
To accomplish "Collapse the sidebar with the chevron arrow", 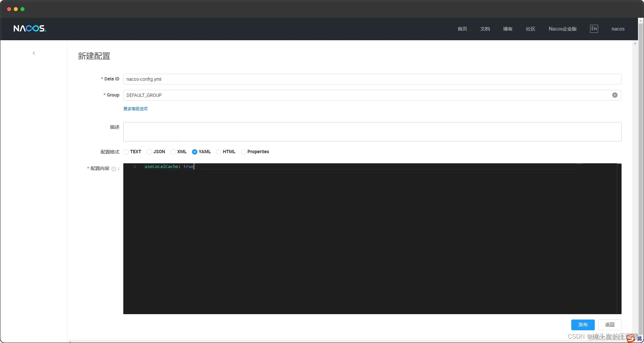I will pyautogui.click(x=34, y=53).
